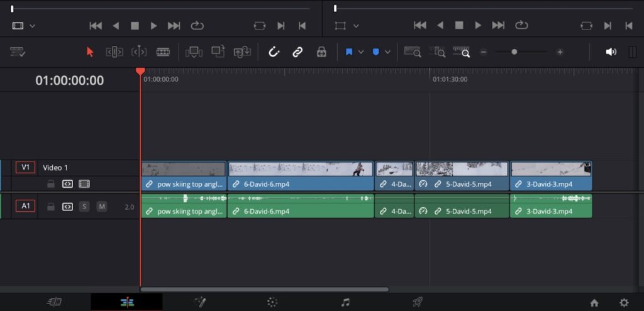This screenshot has height=311, width=644.
Task: Activate the Blade Edit Mode tool
Action: tap(163, 52)
